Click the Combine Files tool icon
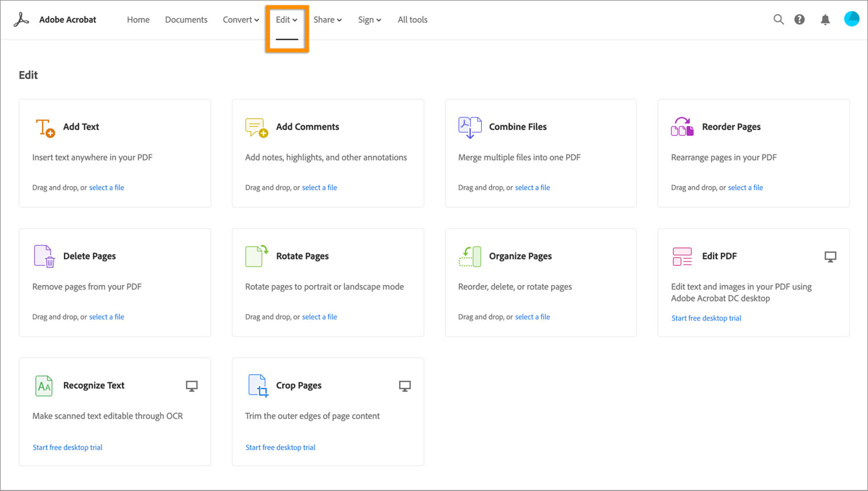This screenshot has width=868, height=491. (470, 128)
